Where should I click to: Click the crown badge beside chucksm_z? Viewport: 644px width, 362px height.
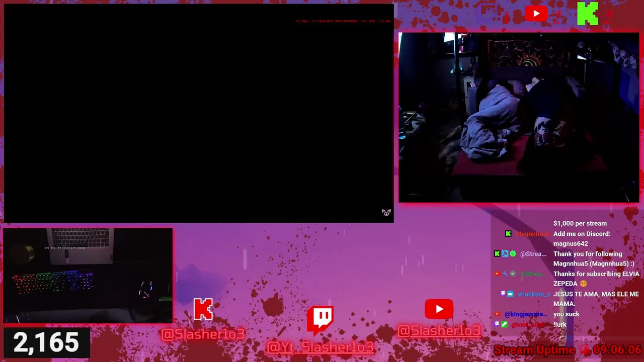click(x=510, y=294)
